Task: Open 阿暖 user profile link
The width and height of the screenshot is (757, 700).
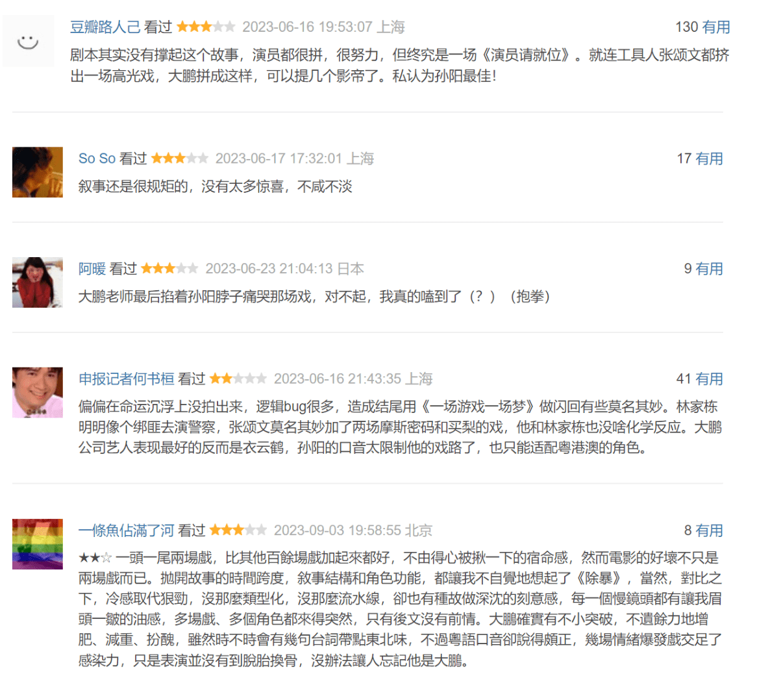Action: [92, 268]
